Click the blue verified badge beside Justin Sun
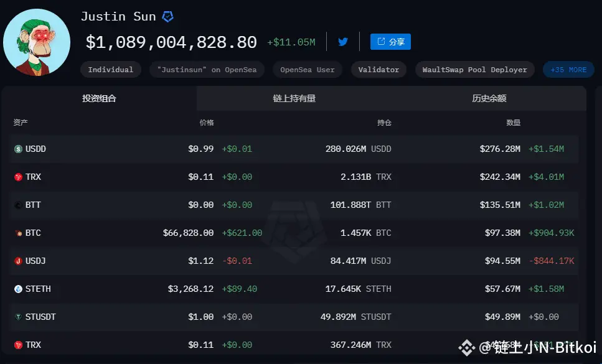 [x=168, y=17]
